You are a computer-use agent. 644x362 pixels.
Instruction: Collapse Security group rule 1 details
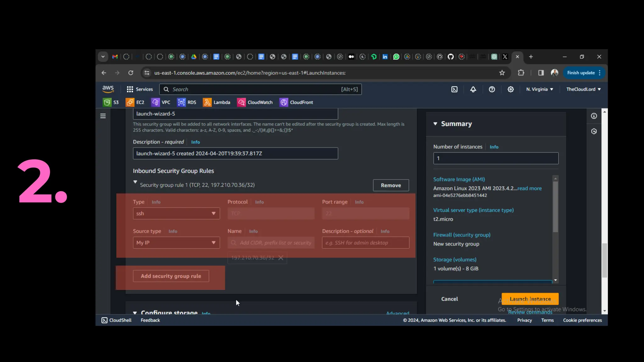tap(135, 182)
